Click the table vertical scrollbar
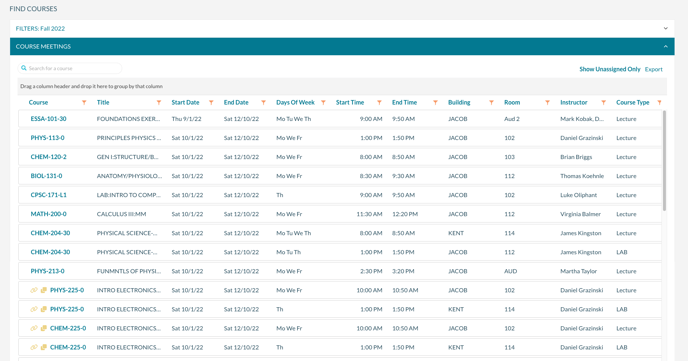 pyautogui.click(x=664, y=161)
